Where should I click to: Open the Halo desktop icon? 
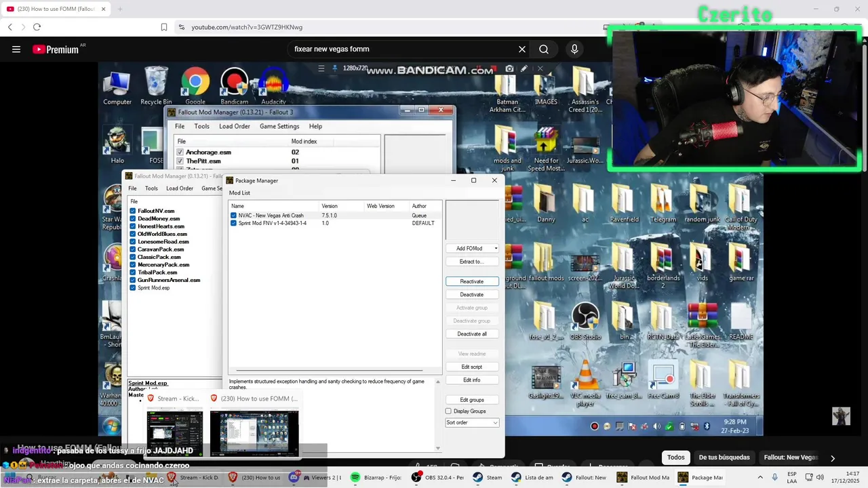pos(117,146)
